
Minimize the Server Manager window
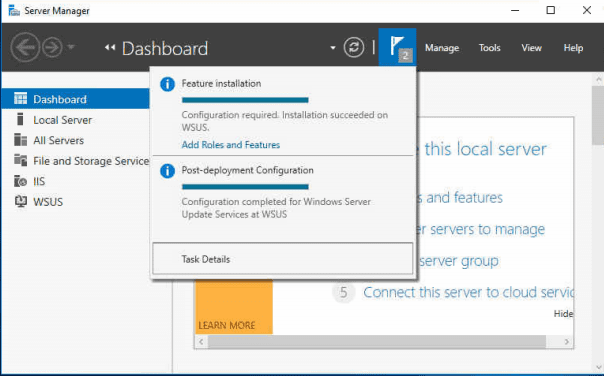[515, 10]
